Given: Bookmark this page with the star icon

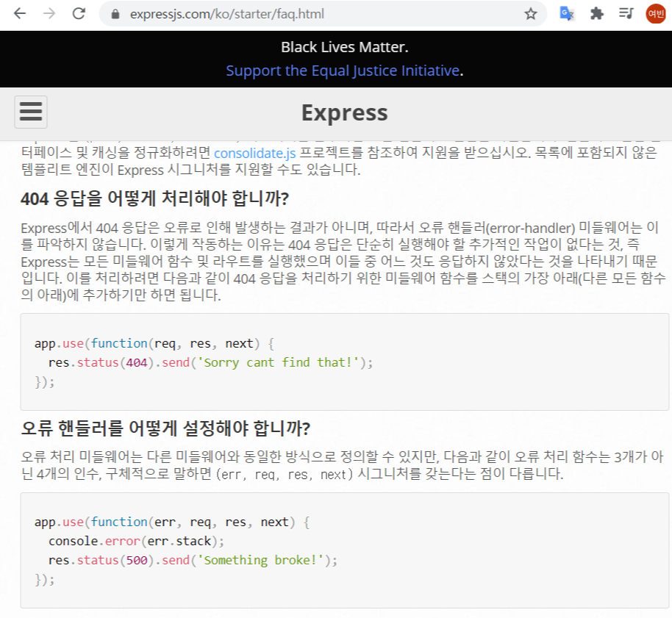Looking at the screenshot, I should tap(531, 14).
